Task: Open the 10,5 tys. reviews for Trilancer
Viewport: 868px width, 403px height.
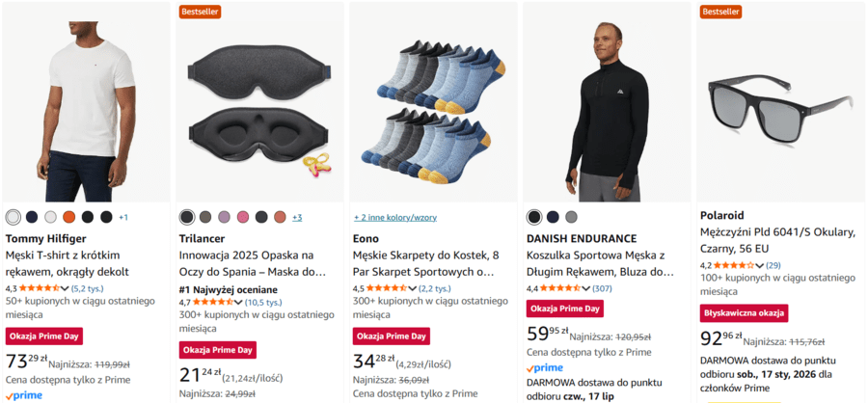Action: coord(263,303)
